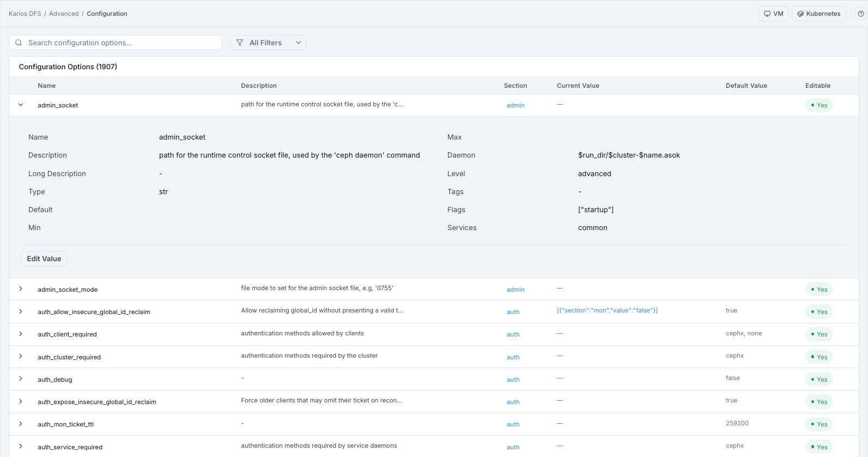Click the Edit Value button
Viewport: 868px width, 457px height.
tap(44, 258)
